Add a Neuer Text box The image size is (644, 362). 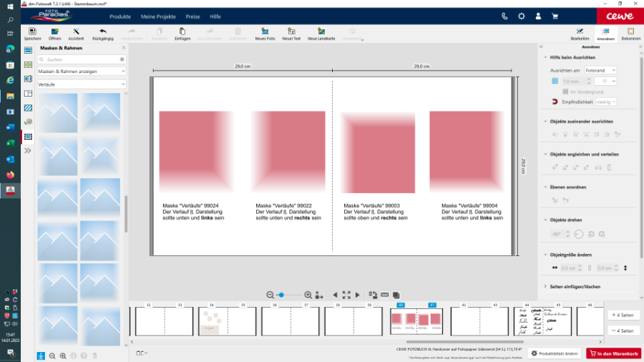click(291, 32)
